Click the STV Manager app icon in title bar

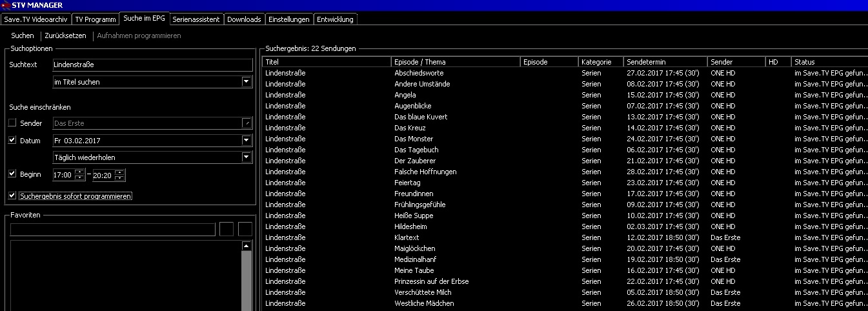pos(6,5)
